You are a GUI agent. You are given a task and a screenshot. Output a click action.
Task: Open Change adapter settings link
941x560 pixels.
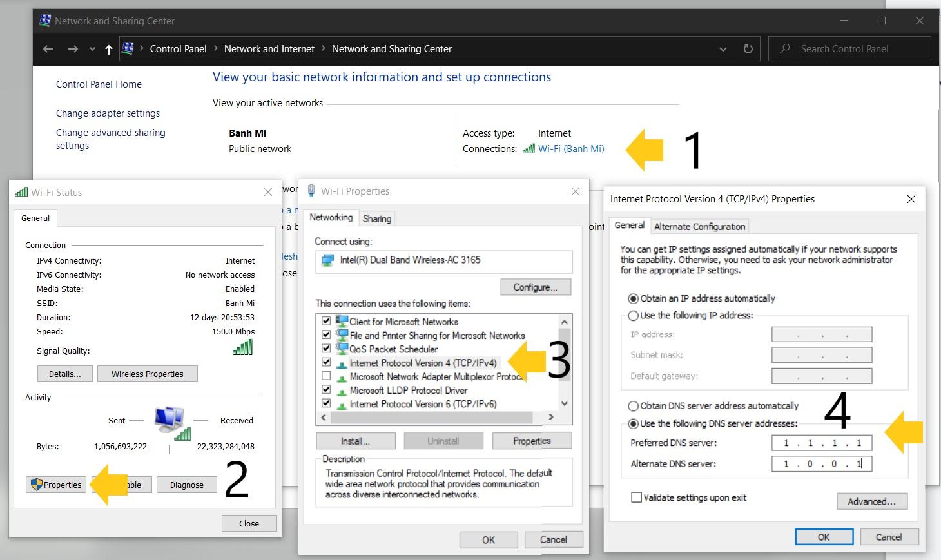pos(108,113)
